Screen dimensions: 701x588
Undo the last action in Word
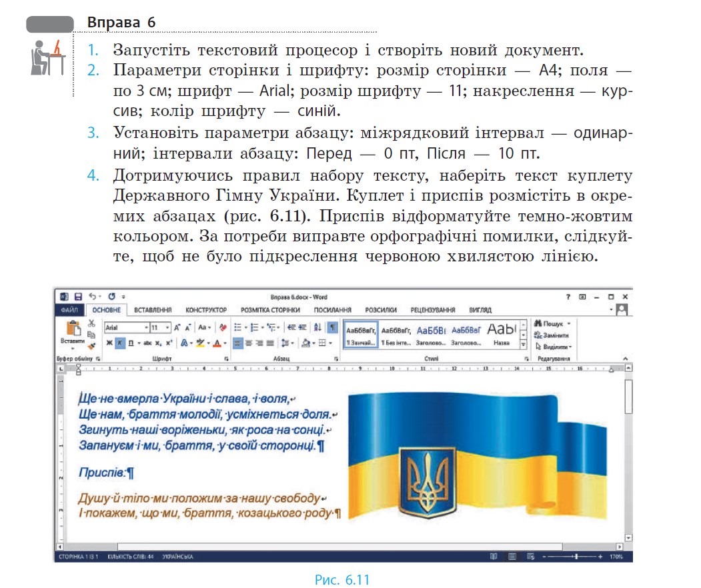(x=93, y=296)
